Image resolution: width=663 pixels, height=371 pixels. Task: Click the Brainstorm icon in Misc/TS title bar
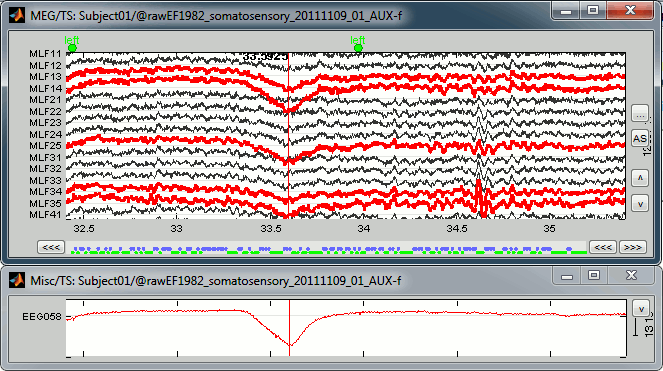[17, 280]
